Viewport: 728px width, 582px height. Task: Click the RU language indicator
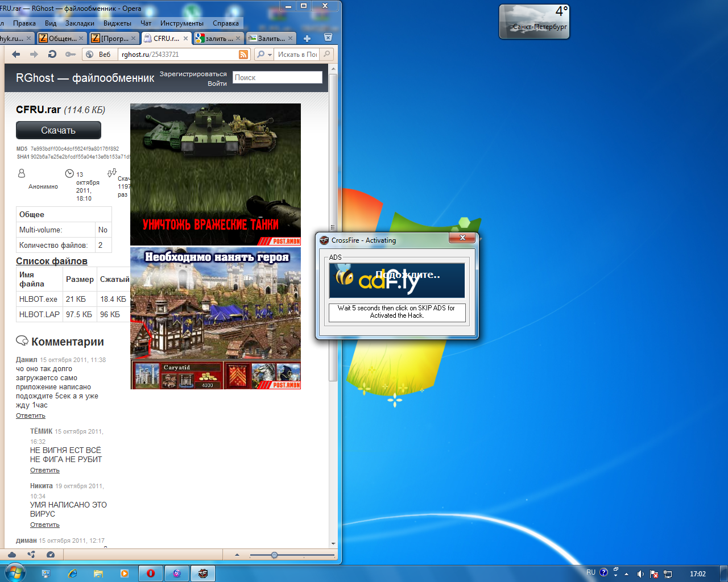pos(591,573)
